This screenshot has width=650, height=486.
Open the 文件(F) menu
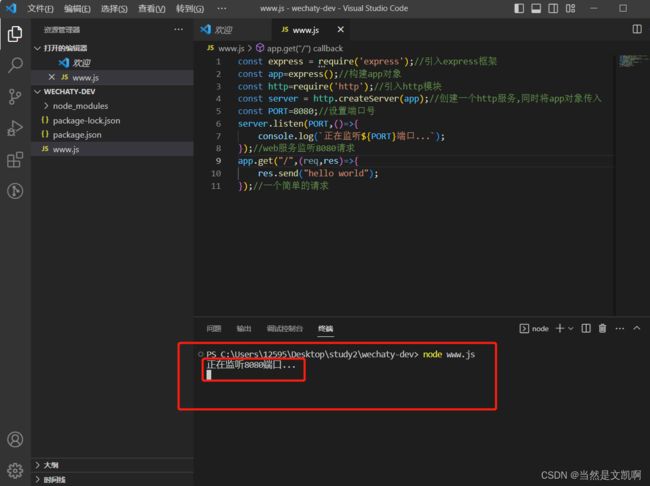41,9
